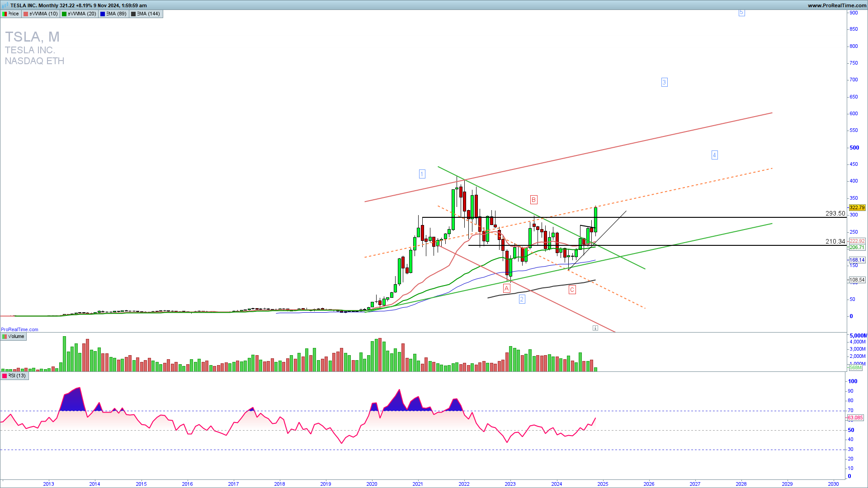Viewport: 868px width, 488px height.
Task: Select the blue wave label 3
Action: [x=664, y=82]
